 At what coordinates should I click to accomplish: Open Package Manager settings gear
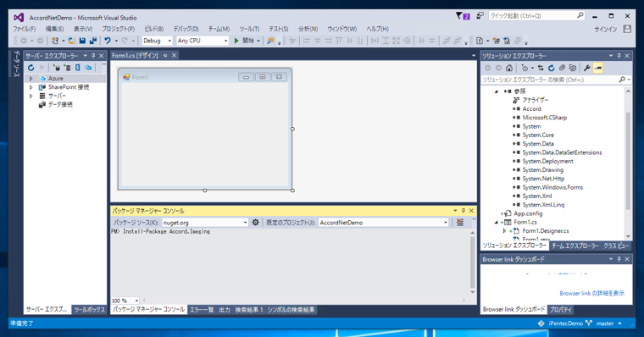(x=255, y=222)
